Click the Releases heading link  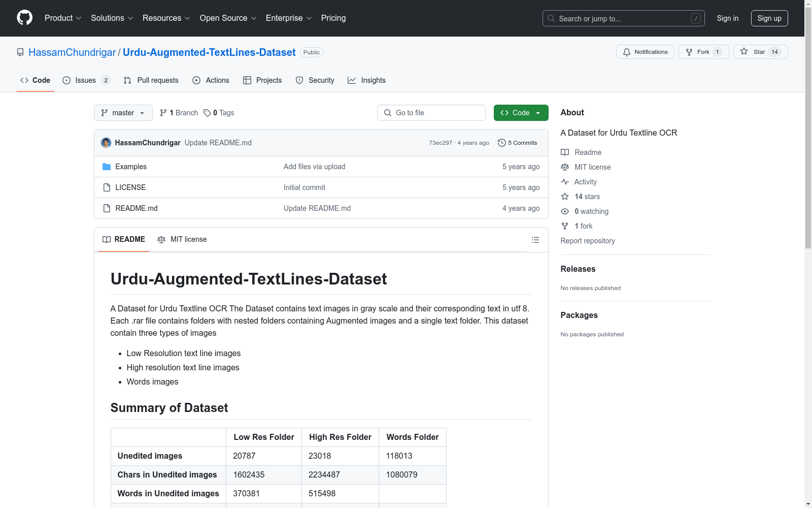pyautogui.click(x=578, y=269)
